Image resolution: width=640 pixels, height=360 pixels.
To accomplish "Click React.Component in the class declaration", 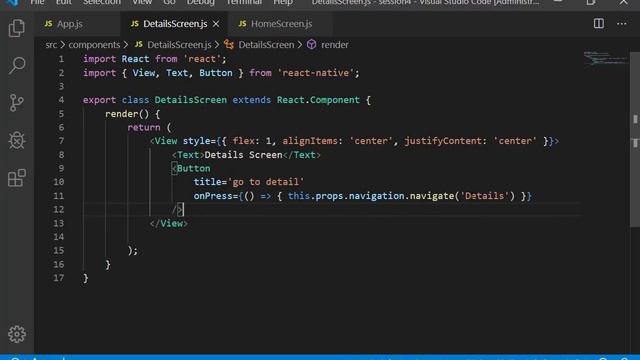I will [x=318, y=100].
